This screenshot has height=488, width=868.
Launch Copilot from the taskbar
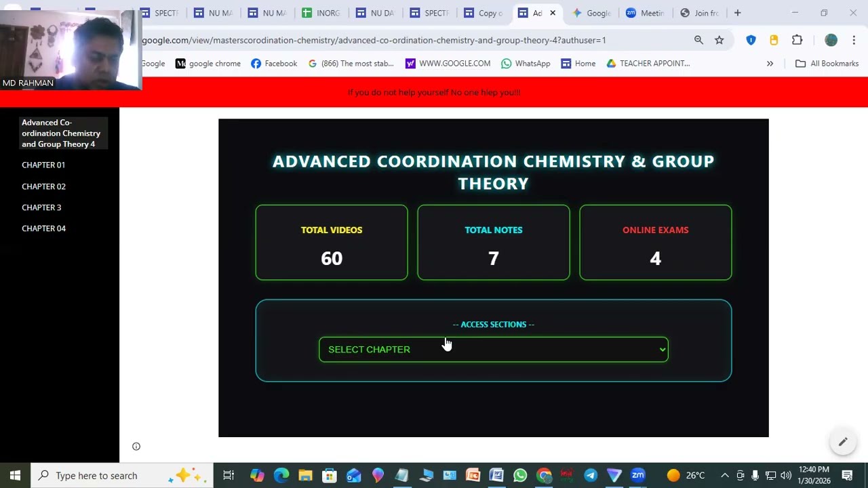pos(257,475)
